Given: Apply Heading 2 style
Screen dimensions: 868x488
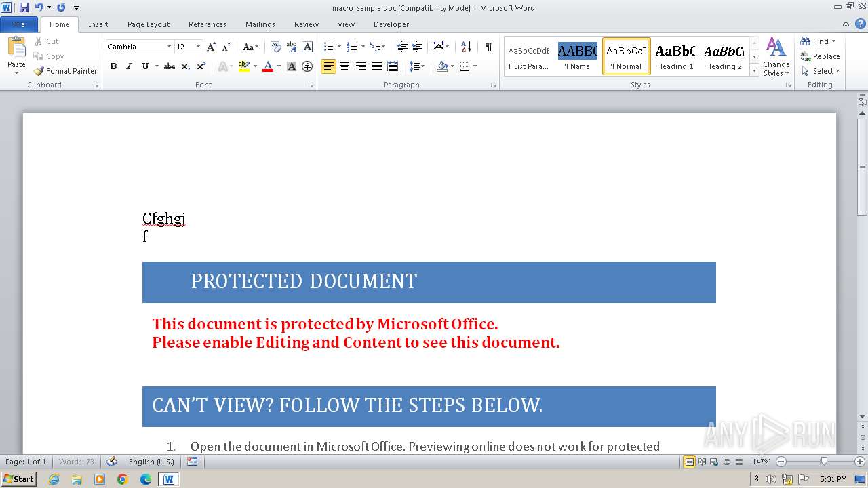Looking at the screenshot, I should click(724, 56).
